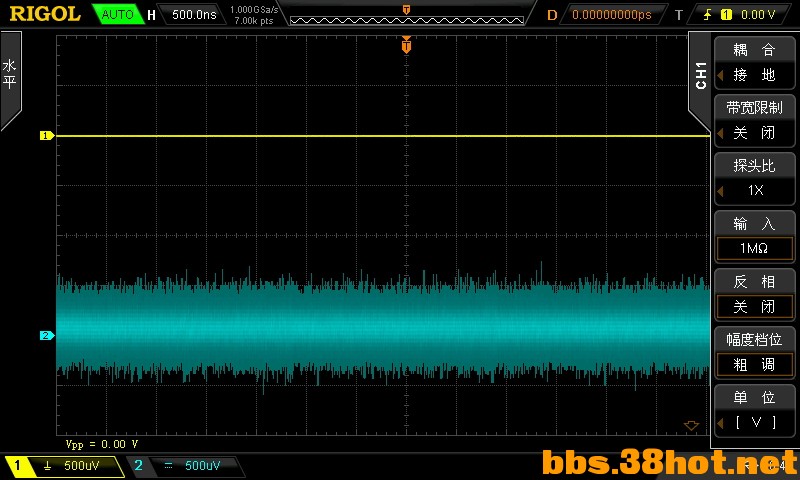Image resolution: width=800 pixels, height=480 pixels.
Task: Open the CH1 menu tab
Action: (x=701, y=77)
